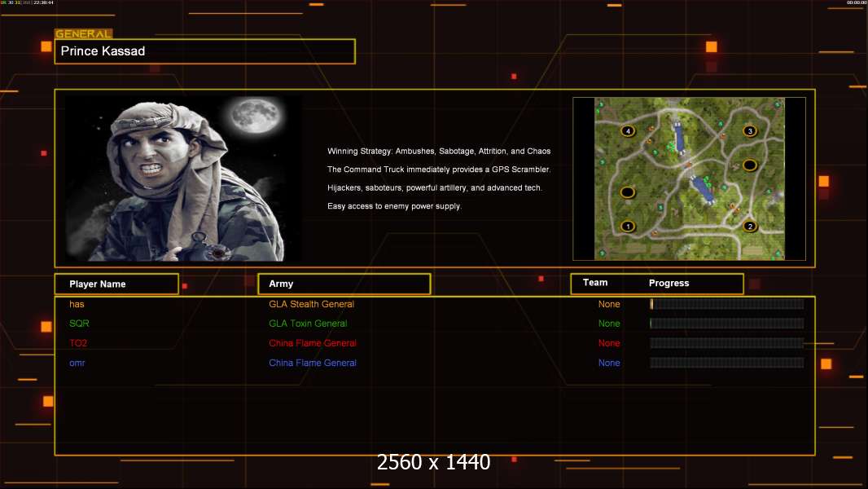This screenshot has width=868, height=489.
Task: Click the Progress column label
Action: (x=669, y=283)
